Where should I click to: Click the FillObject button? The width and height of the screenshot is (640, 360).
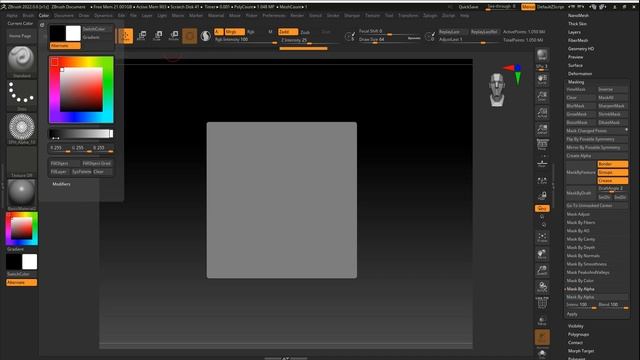coord(64,164)
